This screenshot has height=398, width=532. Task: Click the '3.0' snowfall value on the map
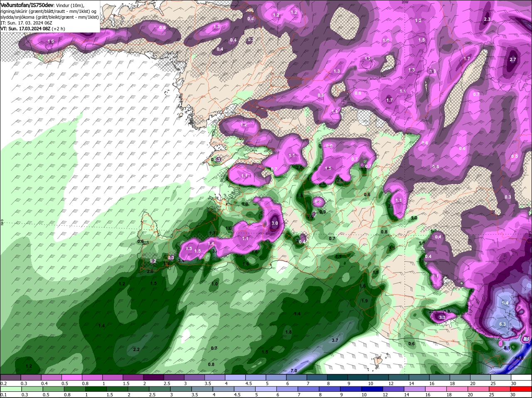click(x=274, y=223)
